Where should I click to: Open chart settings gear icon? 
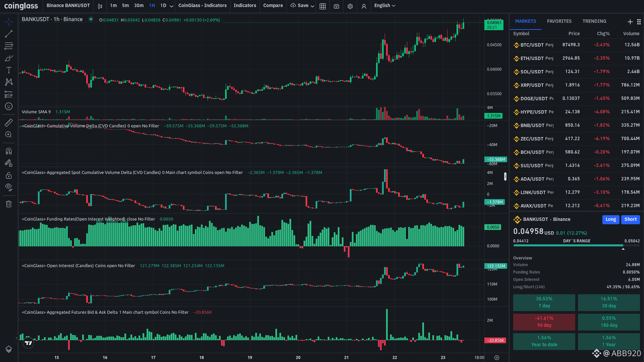click(350, 6)
